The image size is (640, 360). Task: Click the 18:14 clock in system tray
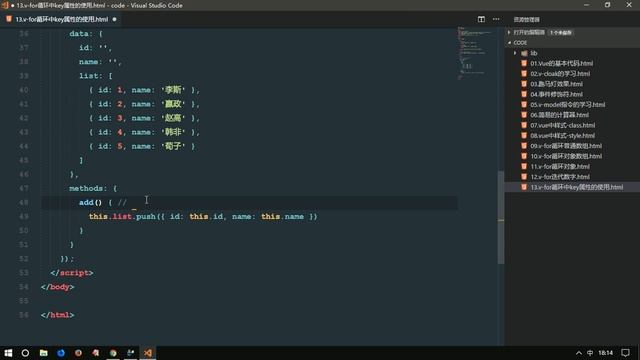click(606, 353)
